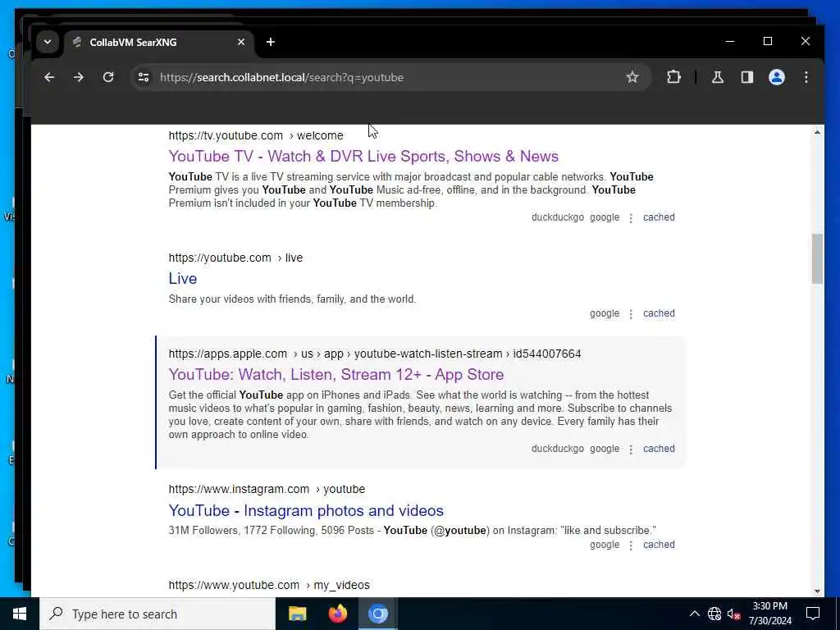The width and height of the screenshot is (840, 630).
Task: Go back to the previous page
Action: pyautogui.click(x=49, y=77)
